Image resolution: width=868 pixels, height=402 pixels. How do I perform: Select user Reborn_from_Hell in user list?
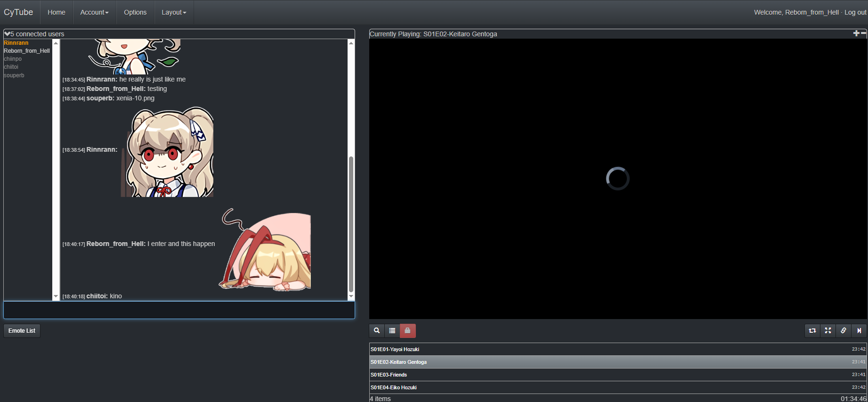coord(27,51)
